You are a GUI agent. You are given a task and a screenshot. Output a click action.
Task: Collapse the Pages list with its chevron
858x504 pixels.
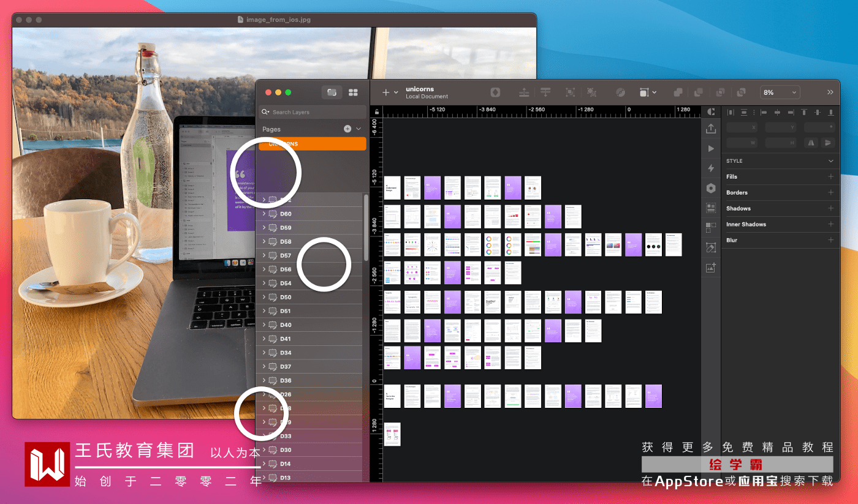(x=359, y=129)
